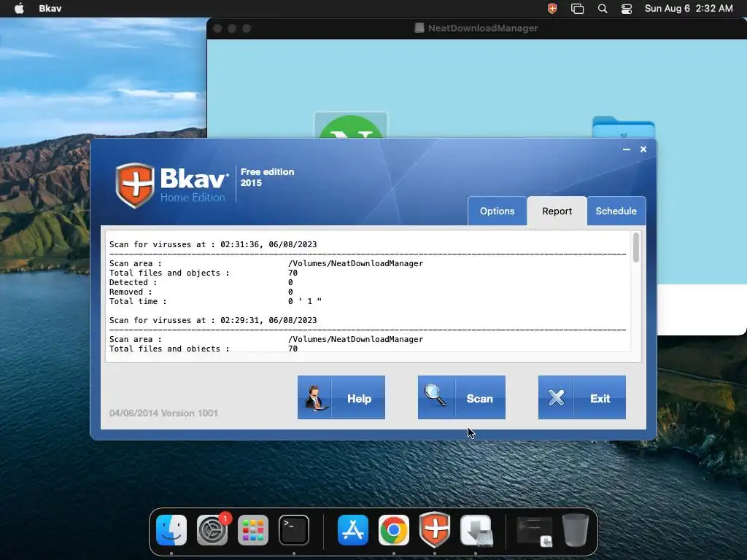747x560 pixels.
Task: Open Google Chrome from the Dock
Action: click(393, 530)
